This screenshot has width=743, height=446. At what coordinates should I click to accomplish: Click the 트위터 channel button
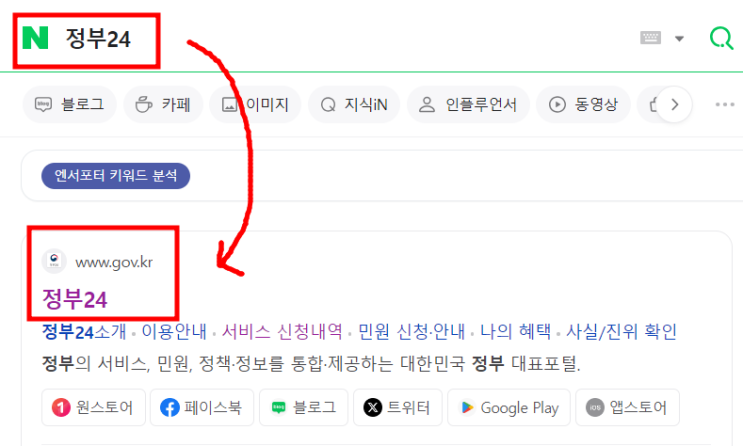click(398, 408)
